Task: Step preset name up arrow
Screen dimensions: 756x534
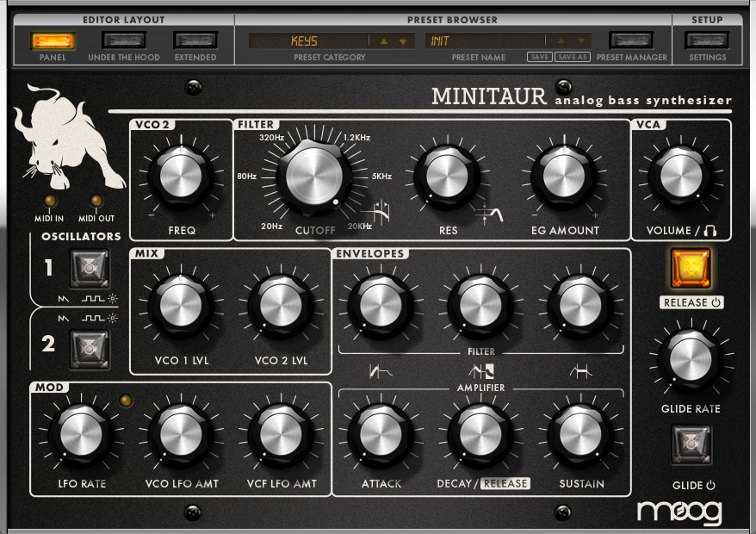Action: coord(561,41)
